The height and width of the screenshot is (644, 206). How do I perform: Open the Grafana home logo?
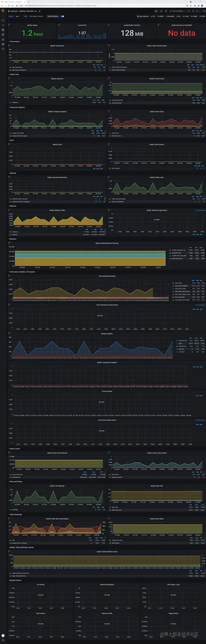pyautogui.click(x=3, y=11)
